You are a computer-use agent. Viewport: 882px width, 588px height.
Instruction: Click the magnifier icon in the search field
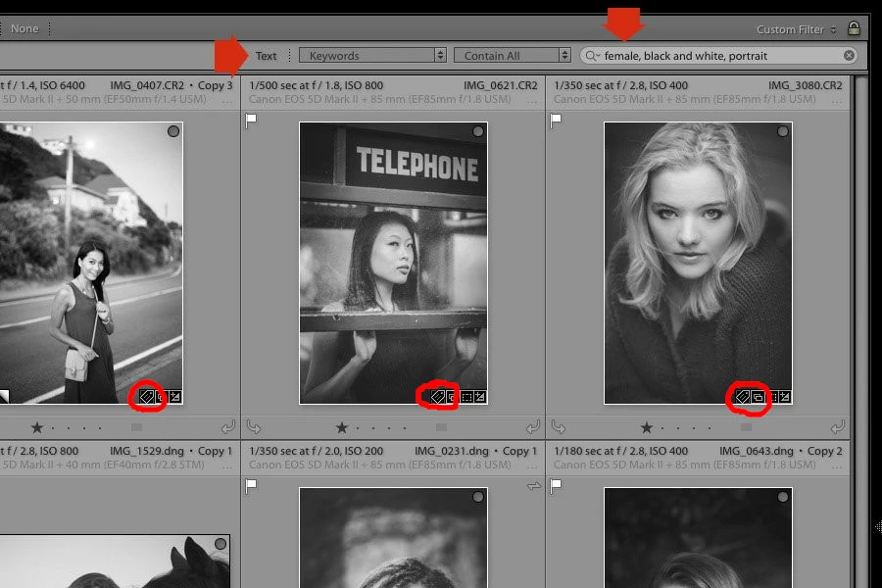[591, 55]
